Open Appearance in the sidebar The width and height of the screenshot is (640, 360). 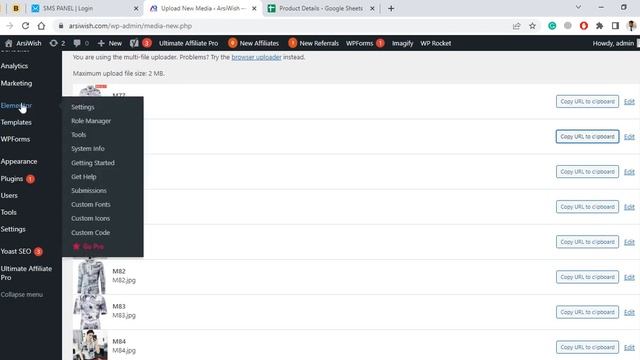pos(19,161)
